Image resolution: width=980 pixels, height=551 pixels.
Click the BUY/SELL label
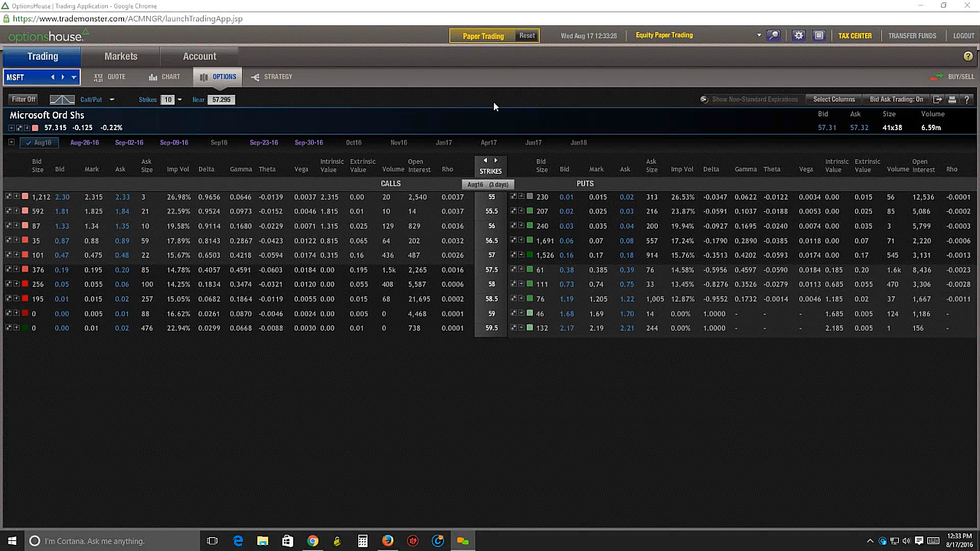pyautogui.click(x=962, y=77)
